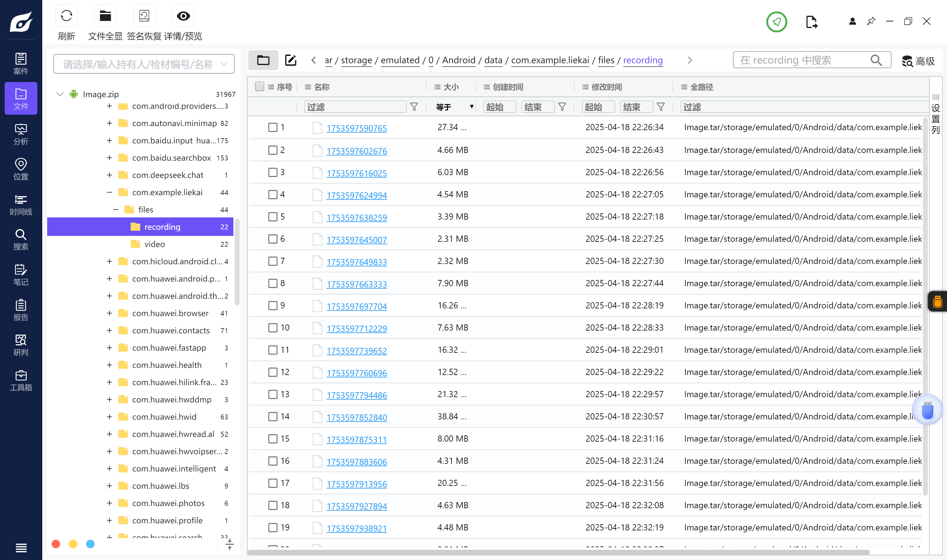Click the name filter funnel icon
Viewport: 947px width, 560px height.
coord(414,107)
